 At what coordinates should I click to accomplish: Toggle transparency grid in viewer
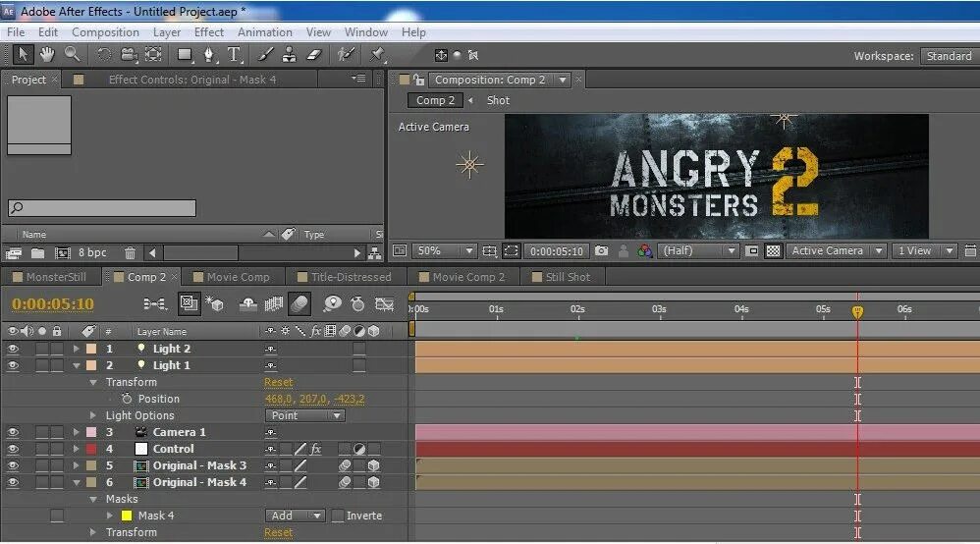(x=773, y=250)
